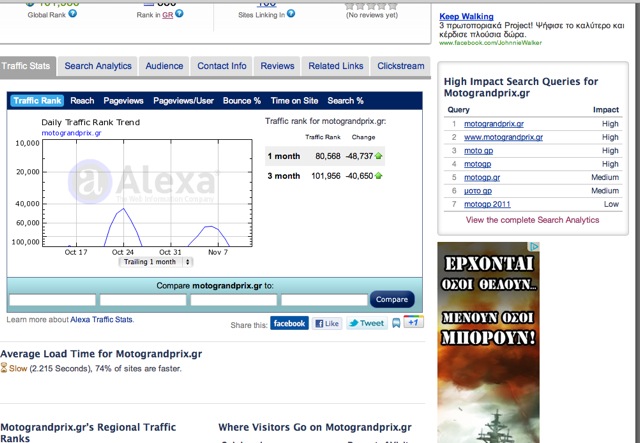The image size is (640, 443).
Task: Click the GR country link
Action: tap(167, 15)
